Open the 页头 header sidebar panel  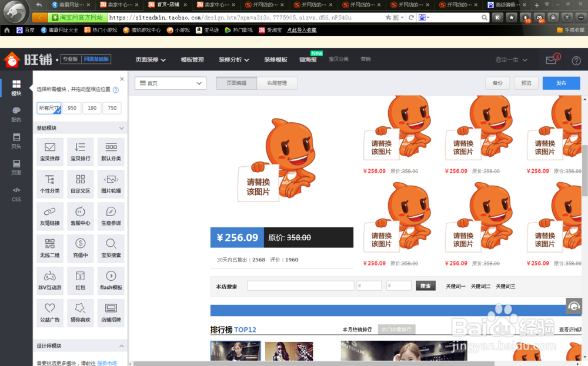[x=16, y=141]
